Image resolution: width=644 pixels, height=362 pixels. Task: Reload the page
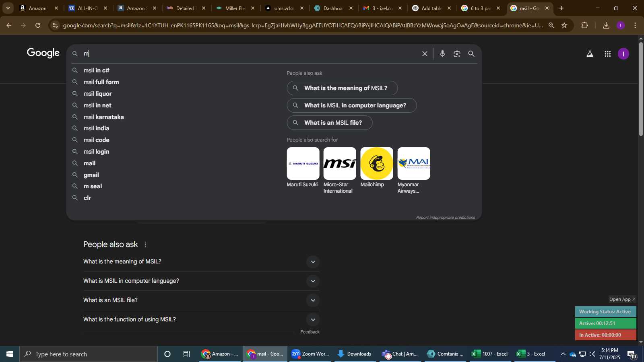tap(38, 25)
